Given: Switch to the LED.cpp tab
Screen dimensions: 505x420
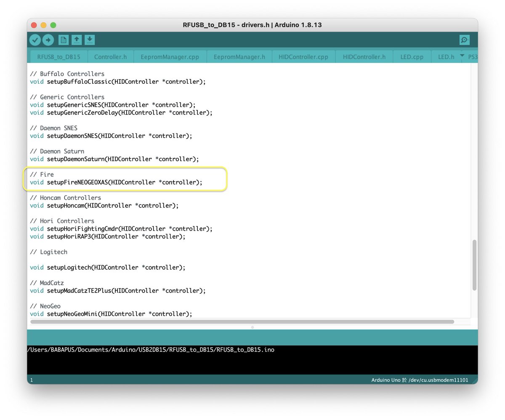Looking at the screenshot, I should [412, 57].
